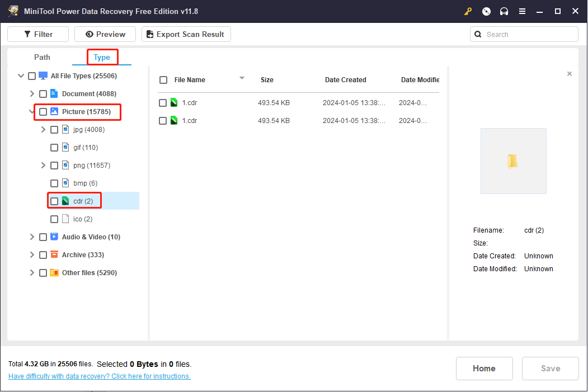Open the hamburger menu icon

(522, 11)
